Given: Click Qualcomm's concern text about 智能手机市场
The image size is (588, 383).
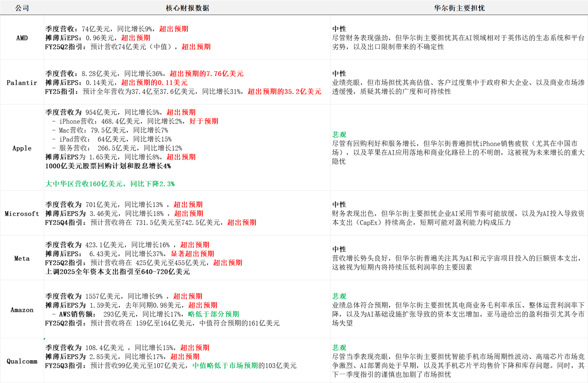Looking at the screenshot, I should click(x=458, y=365).
